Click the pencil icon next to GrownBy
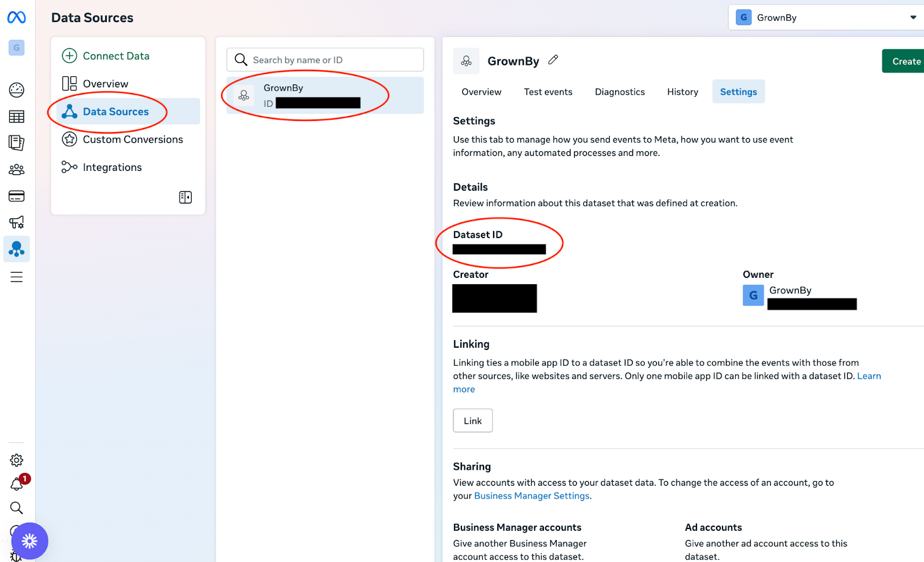The width and height of the screenshot is (924, 562). click(x=553, y=60)
